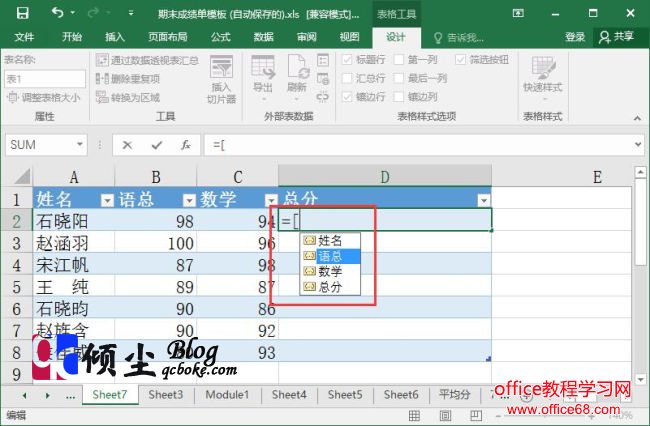This screenshot has height=426, width=650.
Task: Click the Select All corner triangle
Action: 22,177
